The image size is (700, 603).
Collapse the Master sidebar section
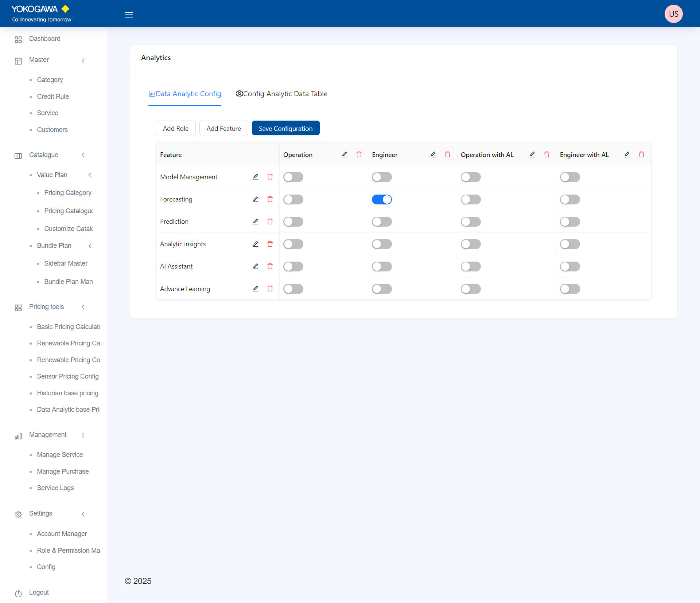tap(83, 60)
